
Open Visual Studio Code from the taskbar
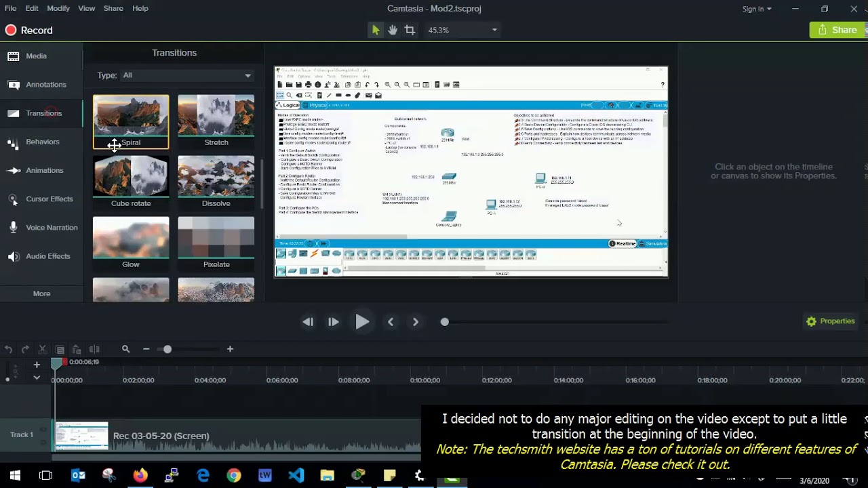coord(296,476)
